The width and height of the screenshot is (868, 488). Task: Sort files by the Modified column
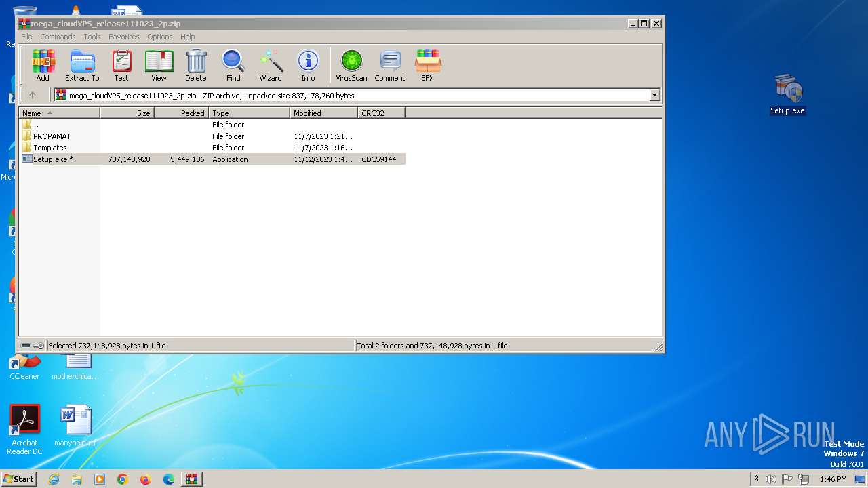click(x=324, y=113)
